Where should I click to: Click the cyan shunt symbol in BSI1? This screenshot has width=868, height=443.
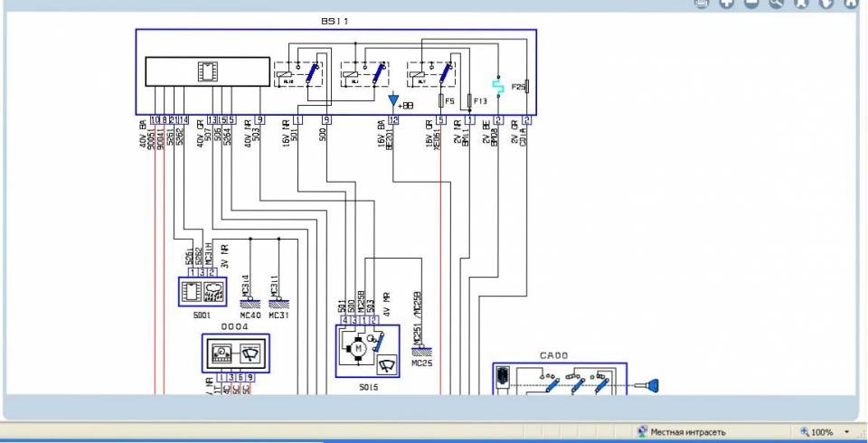point(496,88)
